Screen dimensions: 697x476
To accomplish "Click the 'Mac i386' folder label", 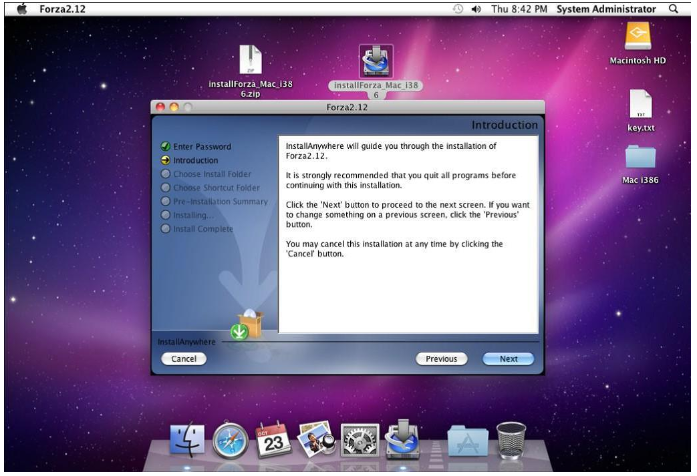I will 640,180.
